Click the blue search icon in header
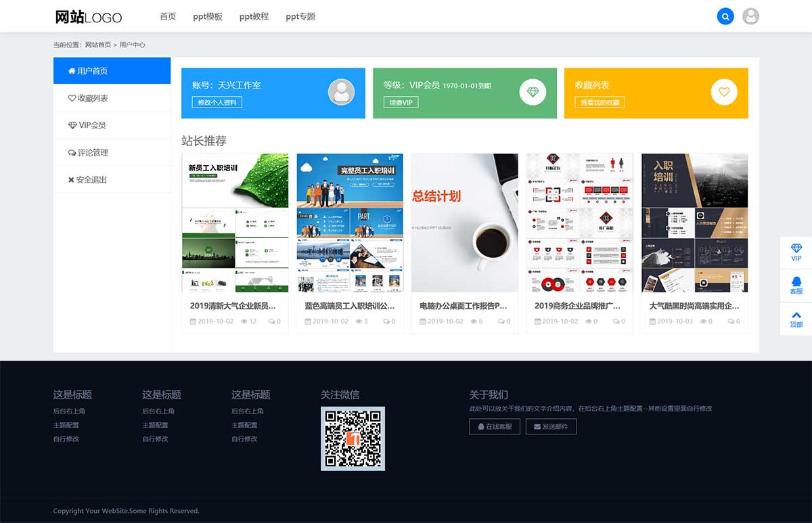 pos(725,16)
